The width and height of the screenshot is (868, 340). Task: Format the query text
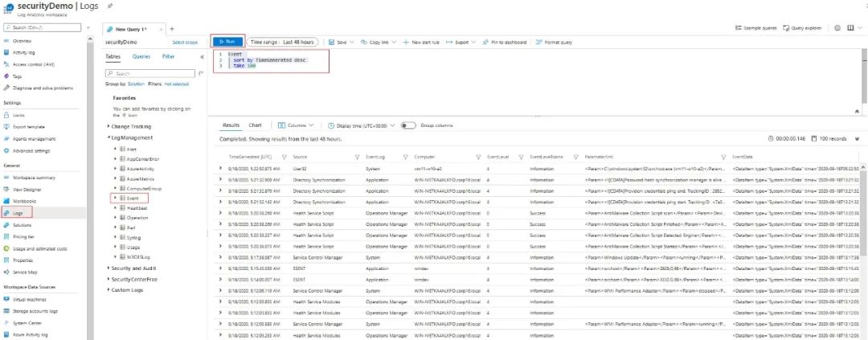click(554, 42)
